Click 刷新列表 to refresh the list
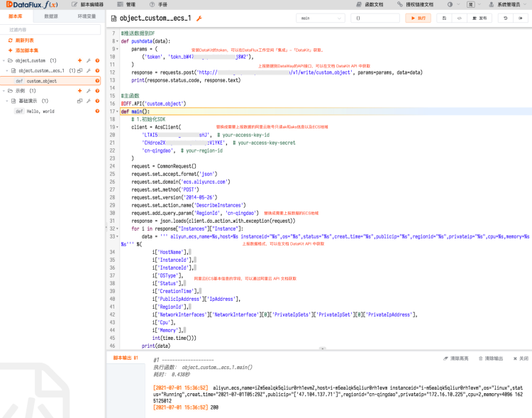Screen dimensions: 532x418 pyautogui.click(x=21, y=40)
